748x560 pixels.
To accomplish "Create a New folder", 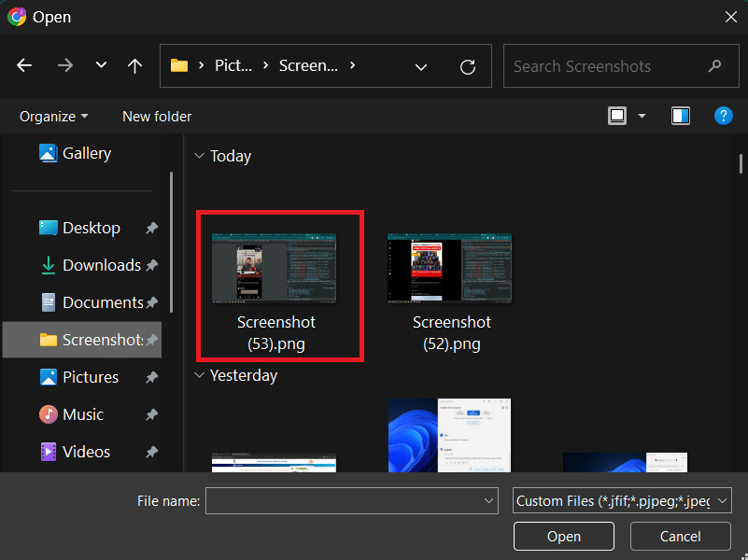I will click(x=157, y=117).
